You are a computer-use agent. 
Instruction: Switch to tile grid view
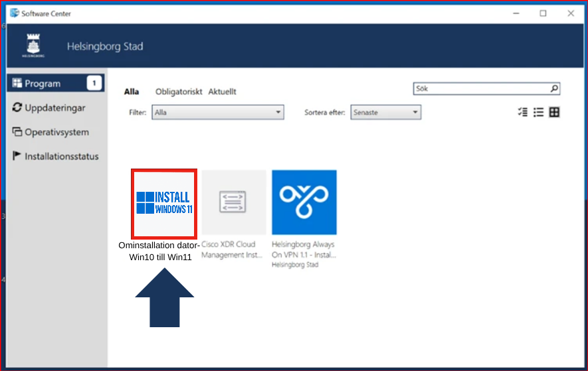pyautogui.click(x=554, y=112)
